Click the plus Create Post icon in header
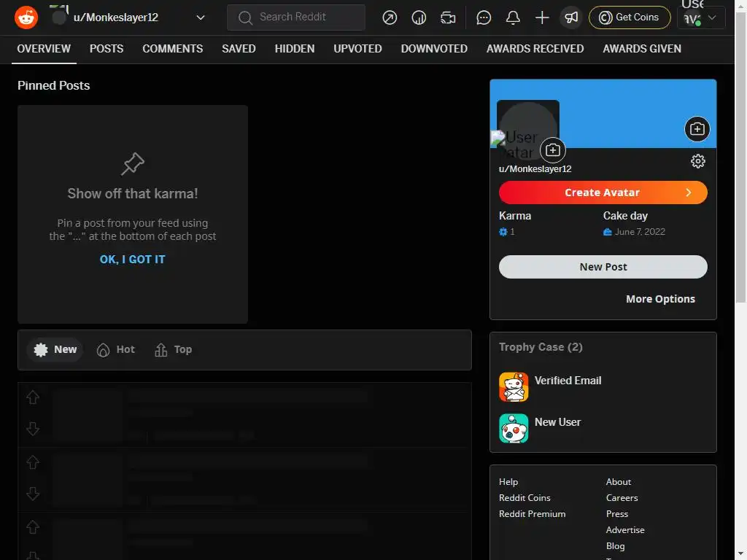 (542, 17)
